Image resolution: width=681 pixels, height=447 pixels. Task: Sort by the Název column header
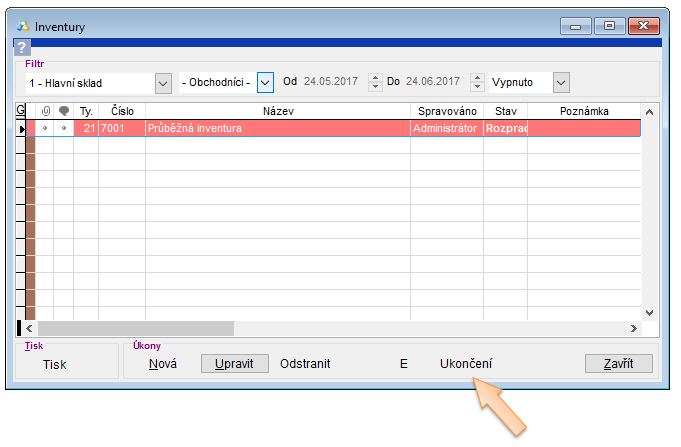tap(277, 112)
